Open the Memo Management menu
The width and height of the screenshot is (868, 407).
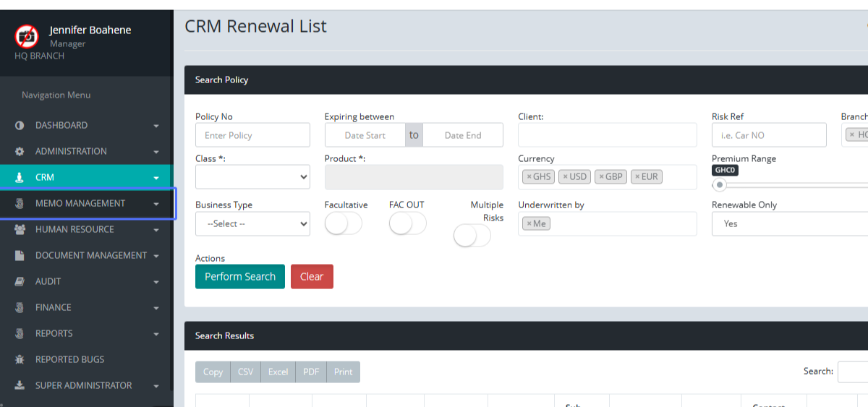pyautogui.click(x=80, y=204)
